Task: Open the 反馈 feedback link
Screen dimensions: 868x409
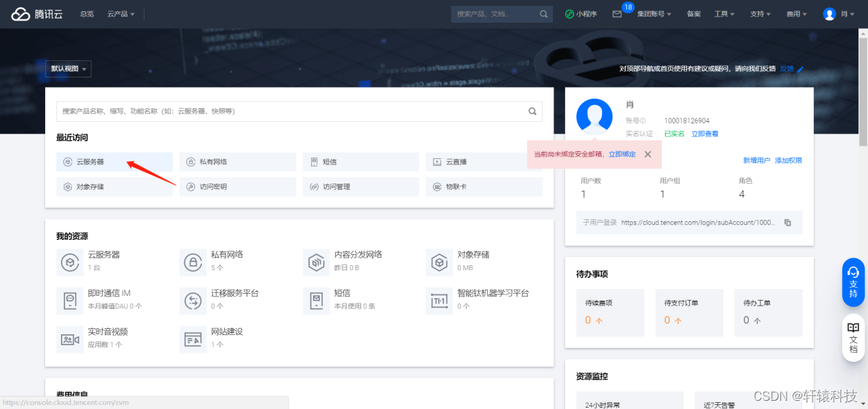Action: coord(788,69)
